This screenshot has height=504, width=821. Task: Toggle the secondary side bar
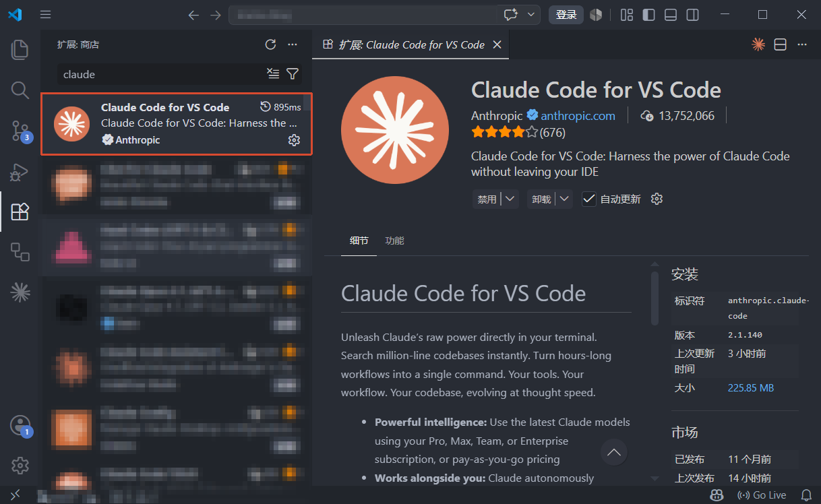point(692,14)
